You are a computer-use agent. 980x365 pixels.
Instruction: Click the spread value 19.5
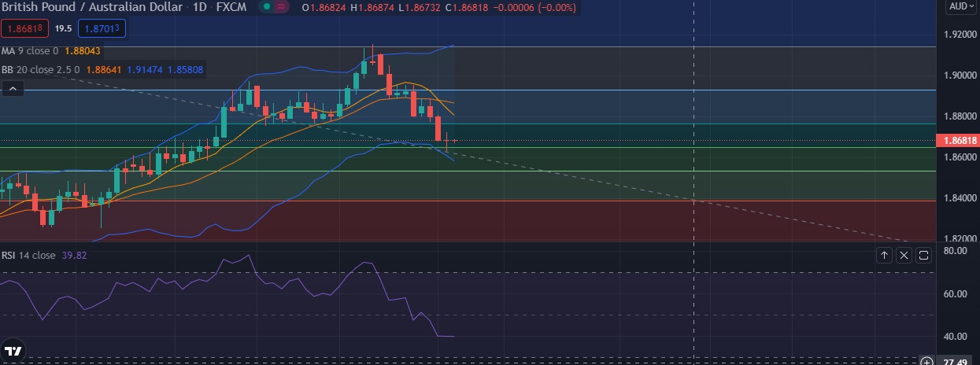[63, 28]
